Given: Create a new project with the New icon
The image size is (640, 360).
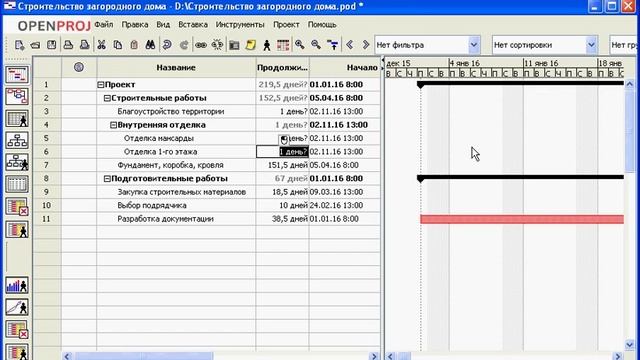Looking at the screenshot, I should [19, 45].
